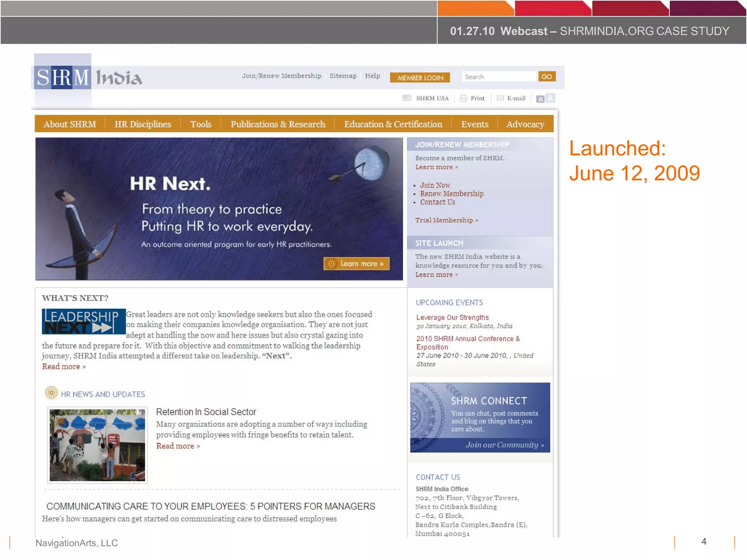Viewport: 747px width, 560px height.
Task: Open the SHRM USA link
Action: tap(432, 98)
